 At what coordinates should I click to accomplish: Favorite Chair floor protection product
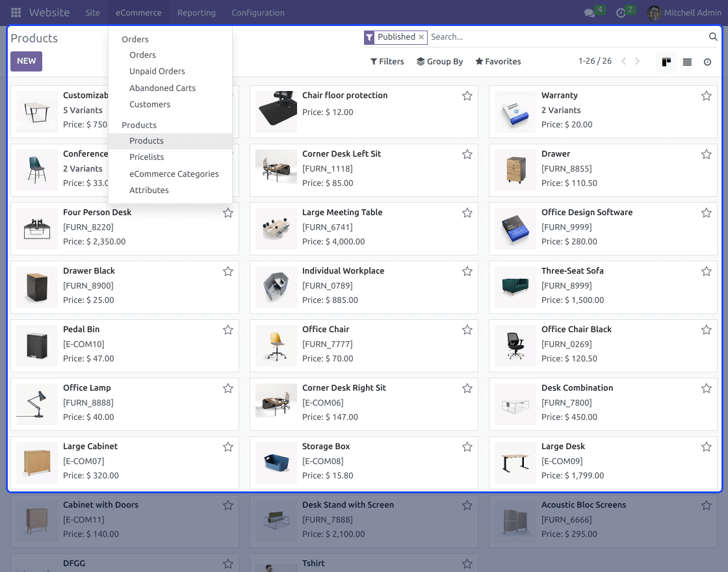click(x=467, y=96)
